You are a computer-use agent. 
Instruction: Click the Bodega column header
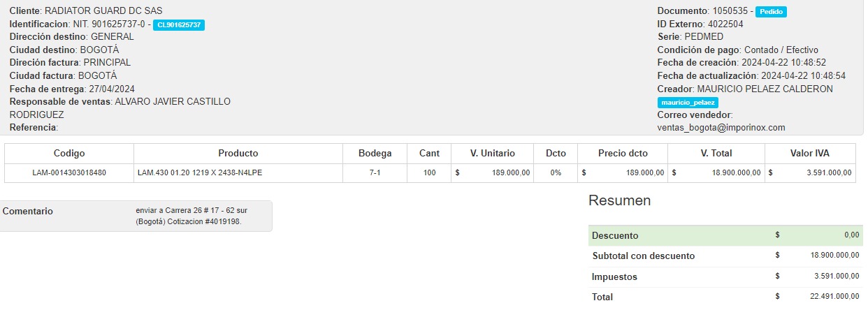(x=375, y=154)
